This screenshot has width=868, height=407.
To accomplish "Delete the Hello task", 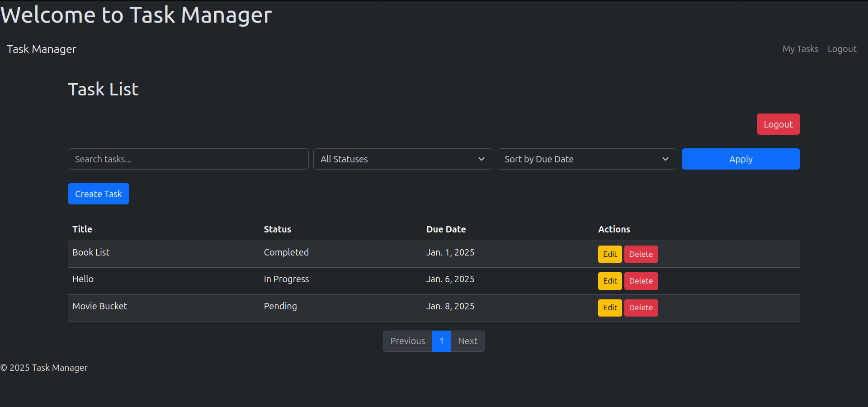I will pos(641,281).
